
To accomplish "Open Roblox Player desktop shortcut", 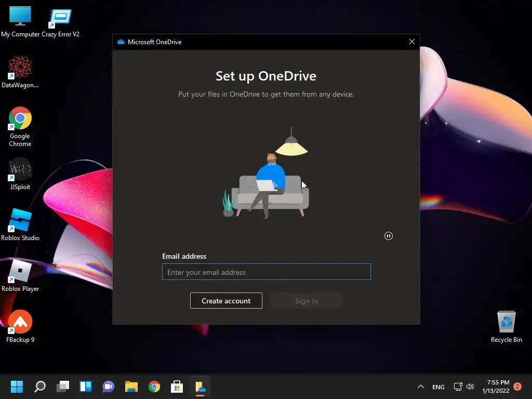I will tap(20, 275).
